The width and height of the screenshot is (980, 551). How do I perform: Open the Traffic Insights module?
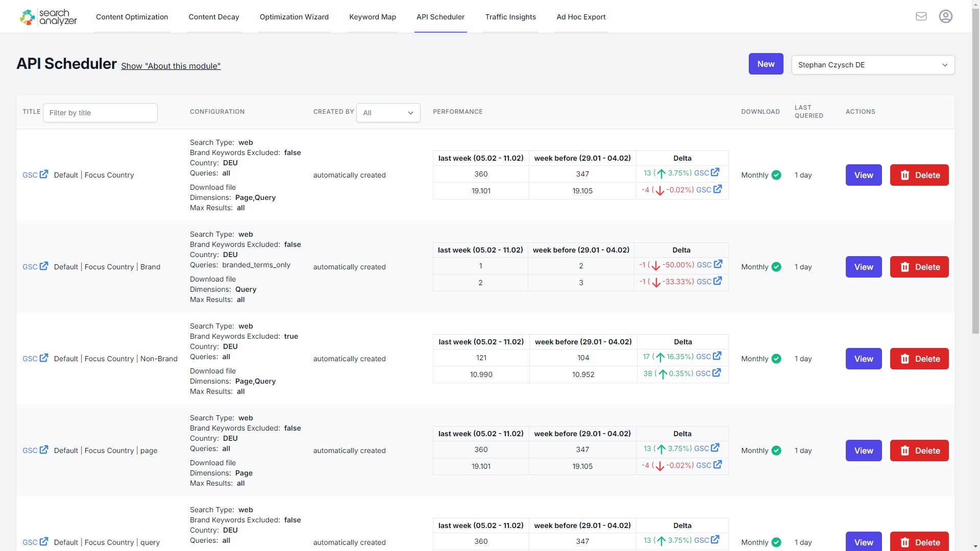click(x=510, y=17)
